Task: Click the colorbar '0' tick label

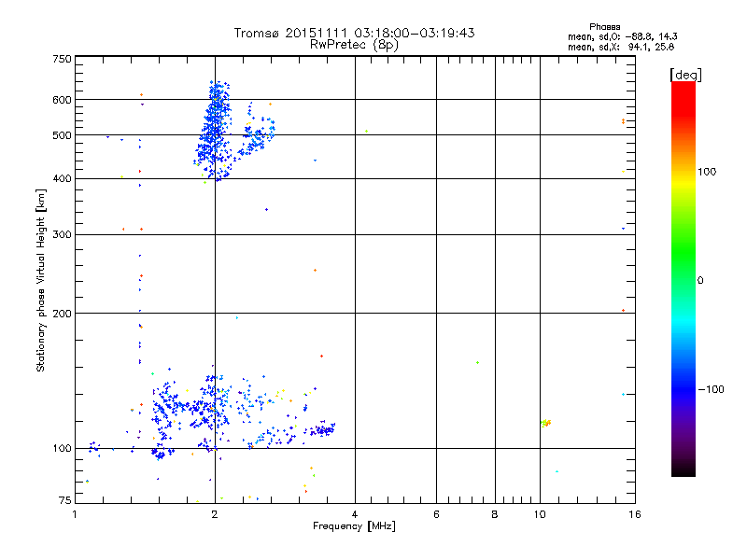Action: coord(700,281)
